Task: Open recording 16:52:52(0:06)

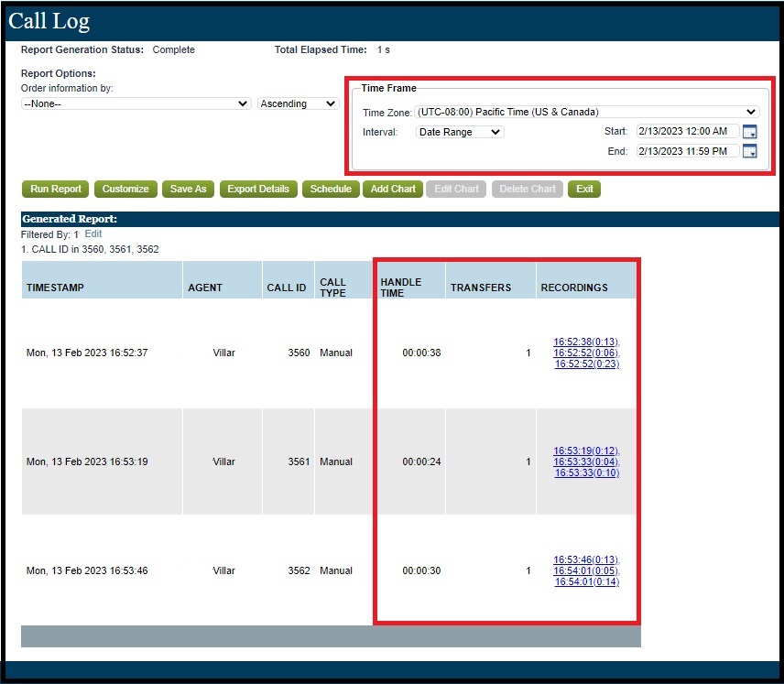Action: point(586,353)
